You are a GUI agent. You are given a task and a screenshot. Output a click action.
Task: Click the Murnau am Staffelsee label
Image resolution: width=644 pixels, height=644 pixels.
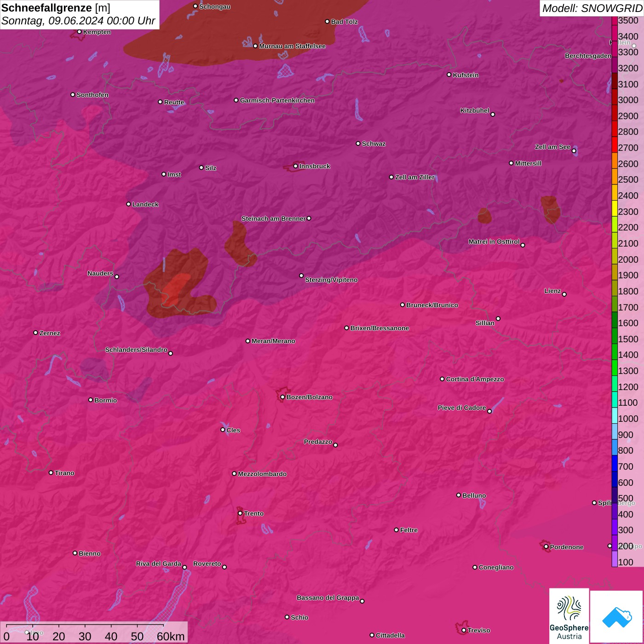(292, 46)
